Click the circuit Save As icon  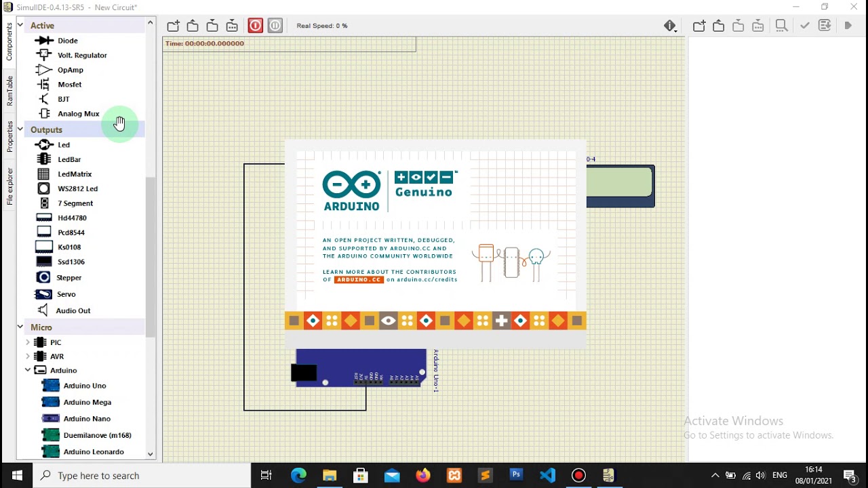[232, 26]
